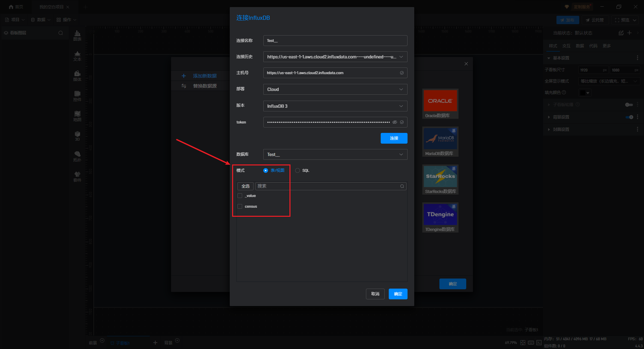Viewport: 644px width, 349px height.
Task: Check the _value table checkbox
Action: 240,196
